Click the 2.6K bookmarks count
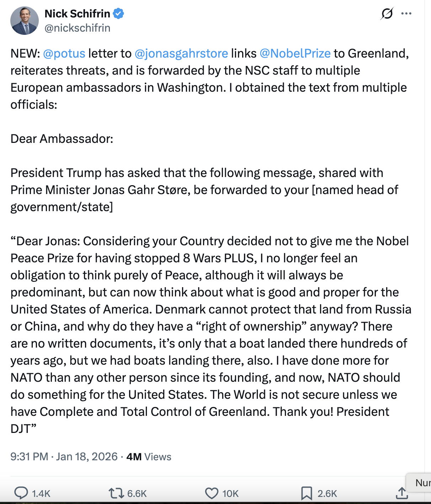This screenshot has width=431, height=504. [x=327, y=494]
